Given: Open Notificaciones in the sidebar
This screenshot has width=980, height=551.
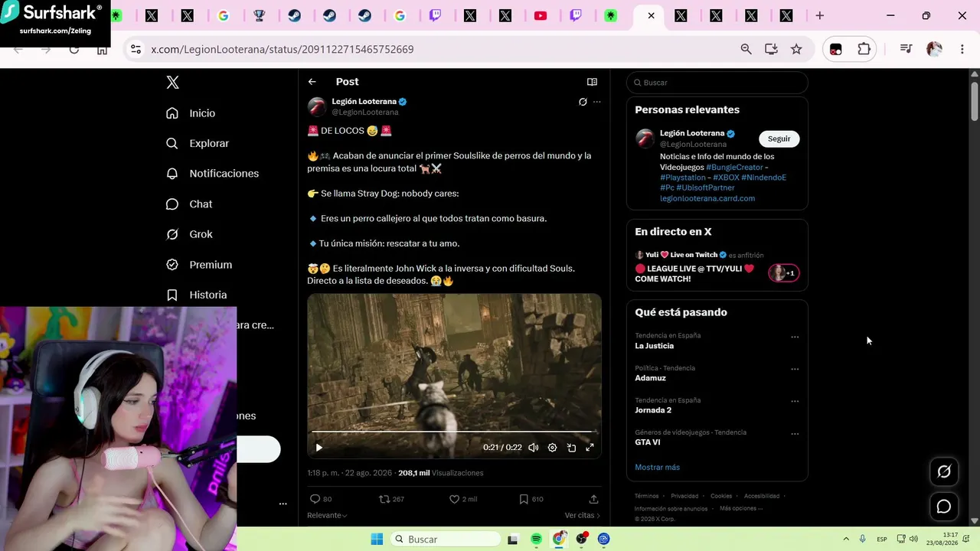Looking at the screenshot, I should click(x=212, y=174).
